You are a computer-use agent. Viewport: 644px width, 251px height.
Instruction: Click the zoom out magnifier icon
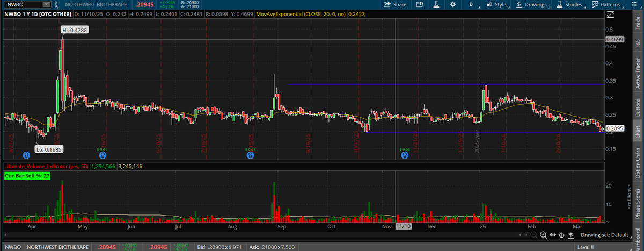534,235
